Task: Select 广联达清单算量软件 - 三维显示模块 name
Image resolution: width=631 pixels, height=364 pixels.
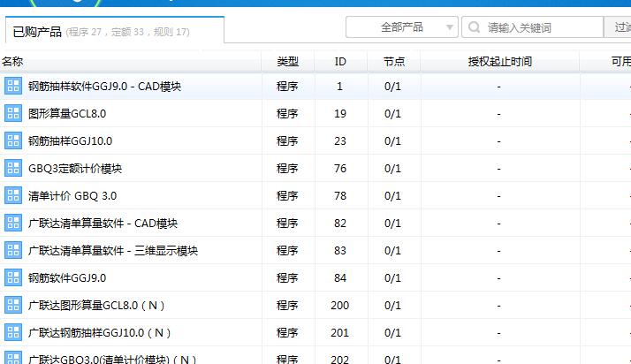Action: (113, 251)
